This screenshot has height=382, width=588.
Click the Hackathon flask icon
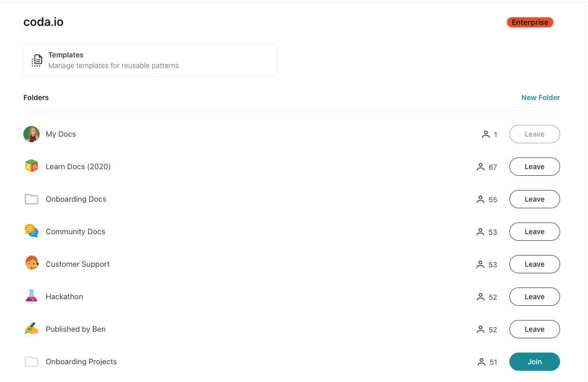[x=31, y=296]
